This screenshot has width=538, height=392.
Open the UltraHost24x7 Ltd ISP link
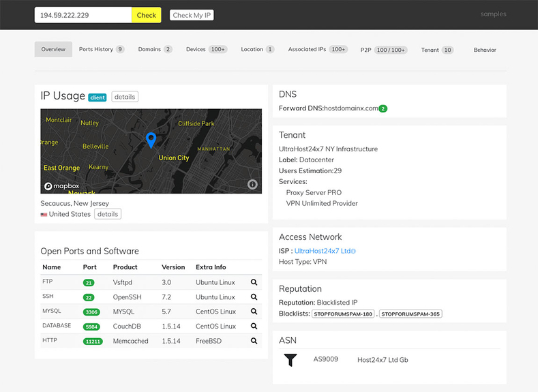tap(323, 251)
